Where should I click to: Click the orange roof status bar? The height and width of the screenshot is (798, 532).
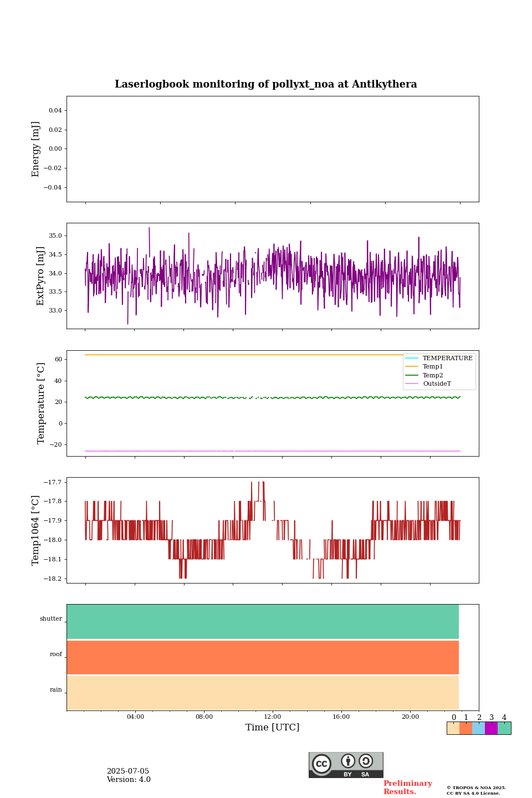(x=263, y=657)
